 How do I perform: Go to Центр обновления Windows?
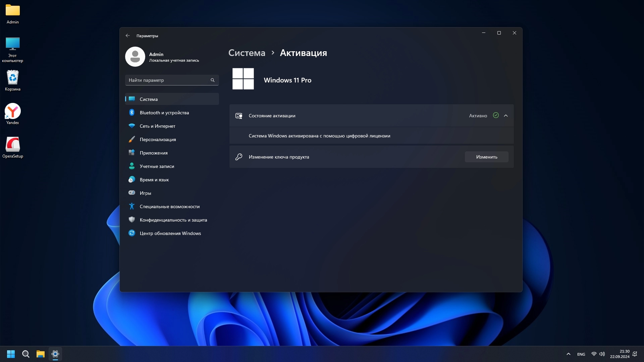[170, 233]
